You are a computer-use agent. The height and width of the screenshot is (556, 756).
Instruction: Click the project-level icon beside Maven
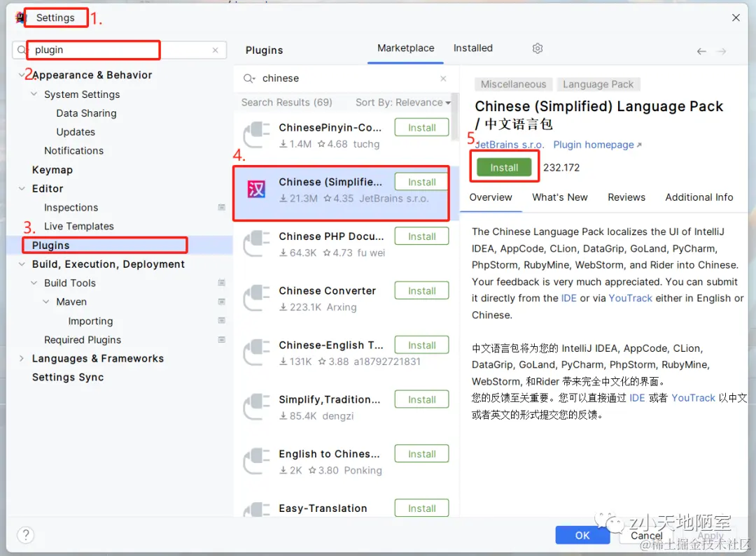pos(221,301)
